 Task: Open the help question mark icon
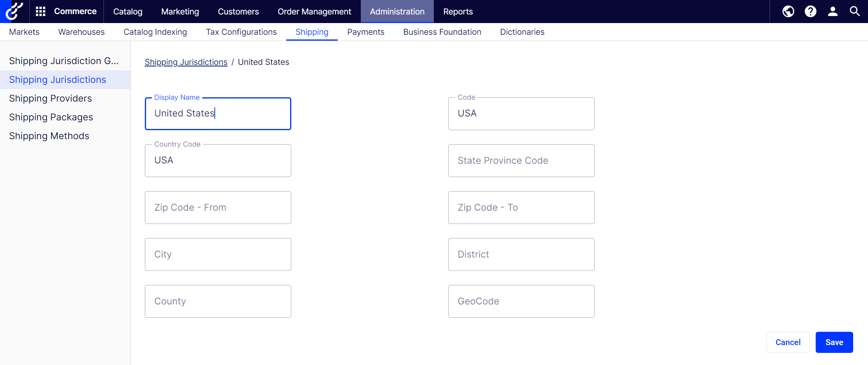tap(810, 11)
